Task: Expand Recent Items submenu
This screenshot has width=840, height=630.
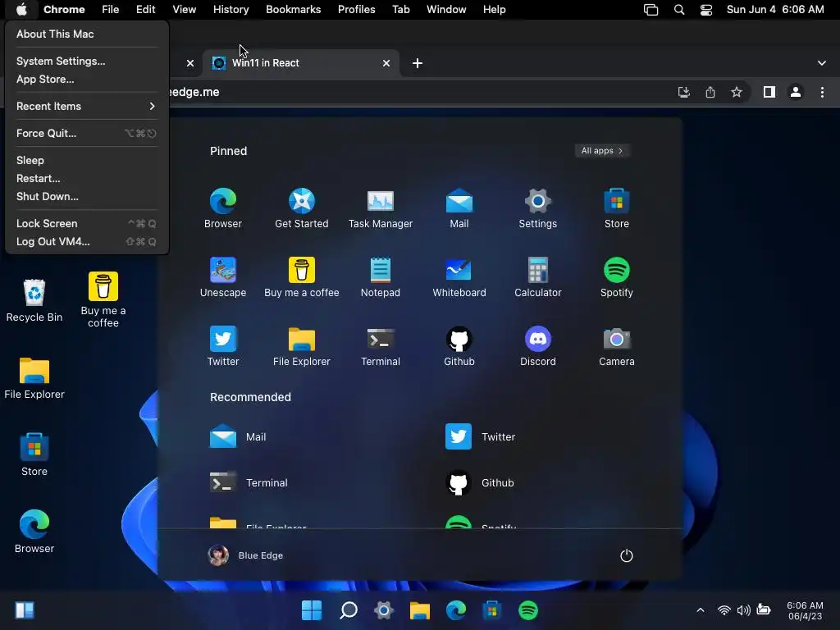Action: click(x=85, y=106)
